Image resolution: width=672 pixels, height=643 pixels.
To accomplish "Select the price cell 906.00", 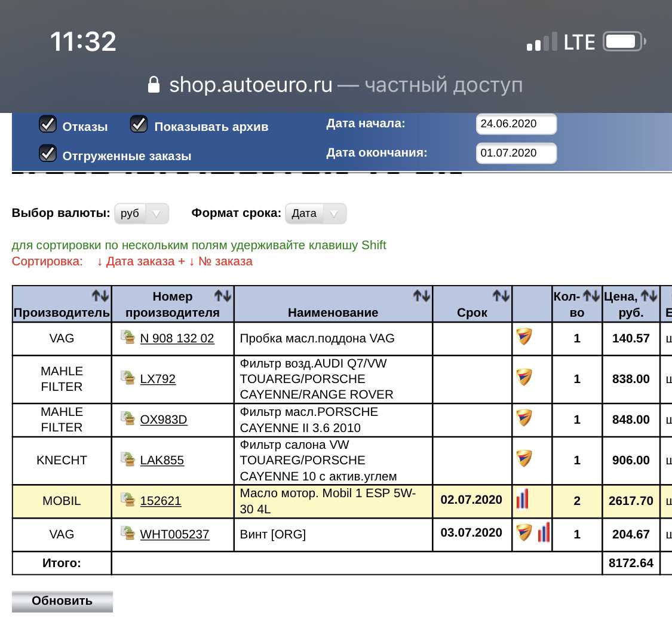I will pyautogui.click(x=631, y=460).
